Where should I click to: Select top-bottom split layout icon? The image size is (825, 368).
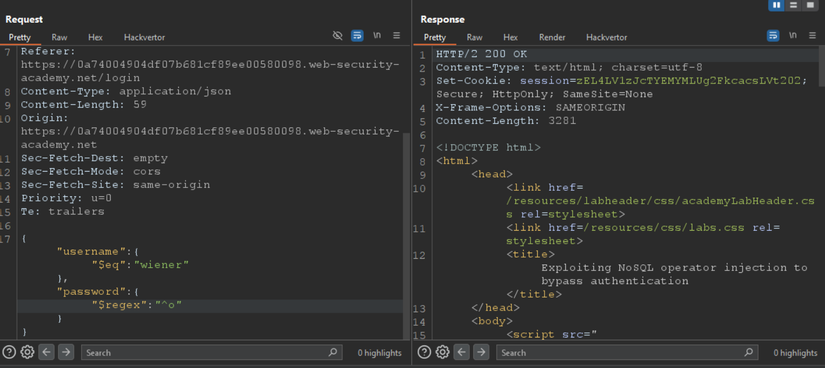793,5
